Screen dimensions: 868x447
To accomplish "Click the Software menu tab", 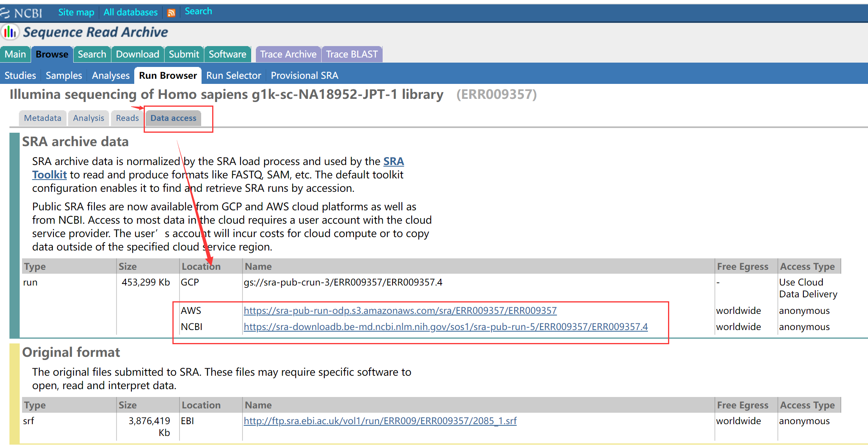I will click(227, 54).
